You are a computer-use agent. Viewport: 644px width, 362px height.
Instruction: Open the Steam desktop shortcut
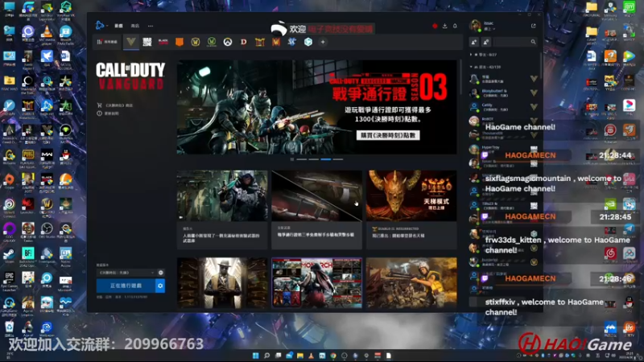pos(9,256)
